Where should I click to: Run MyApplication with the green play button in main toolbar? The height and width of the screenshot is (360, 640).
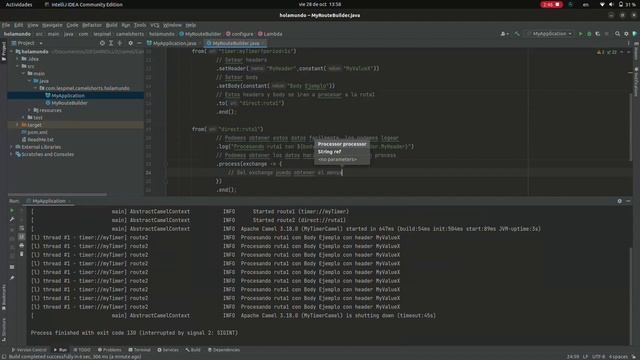tap(580, 34)
